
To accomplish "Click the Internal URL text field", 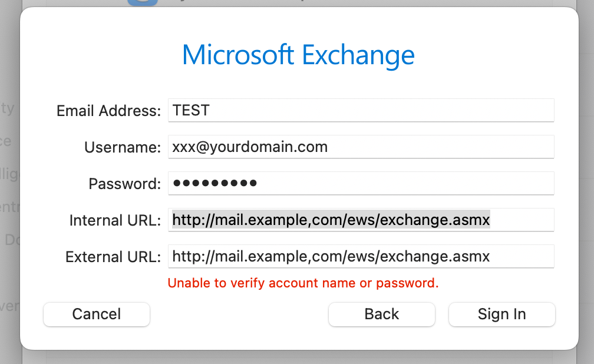I will (x=361, y=220).
